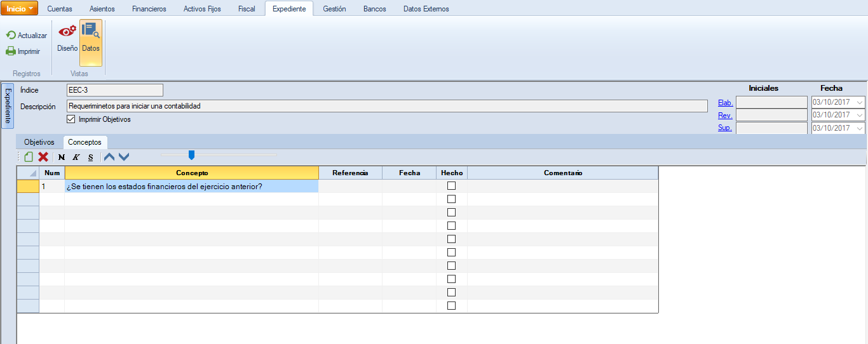Adjust the zoom slider handle
Image resolution: width=868 pixels, height=344 pixels.
[x=191, y=155]
